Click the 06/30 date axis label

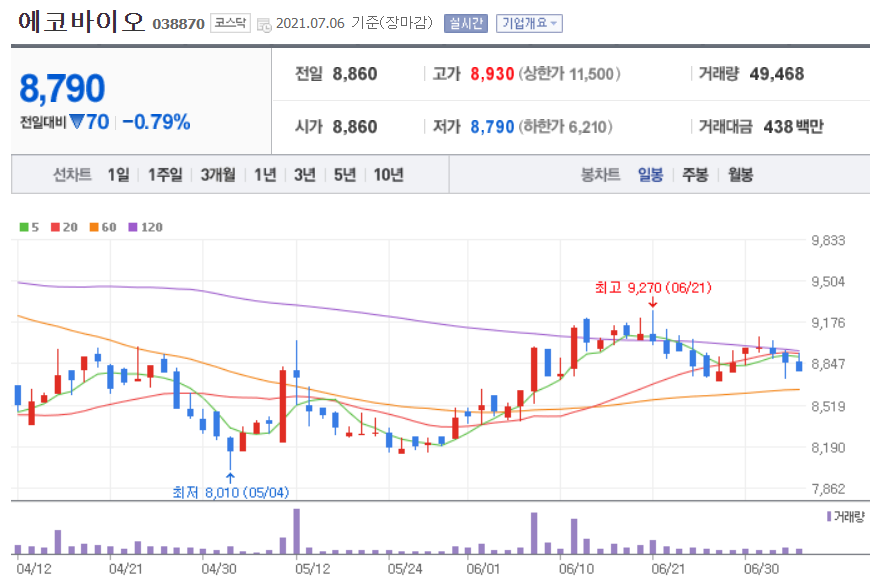tap(761, 569)
